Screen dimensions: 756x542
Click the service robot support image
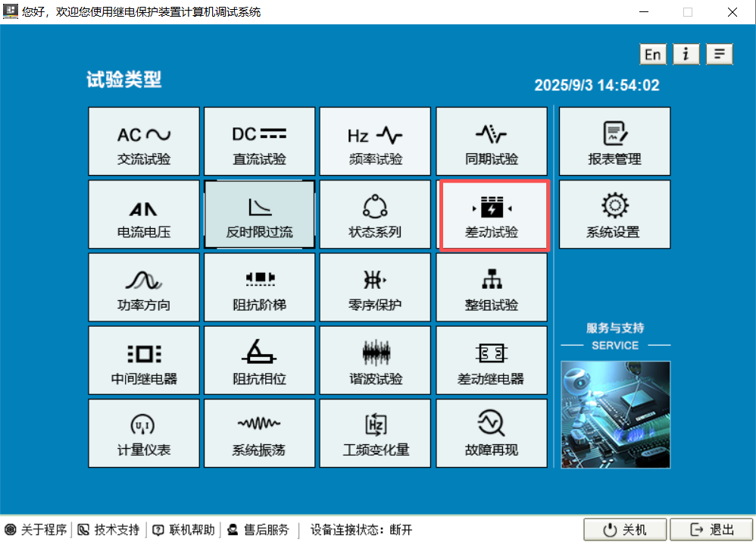click(615, 415)
